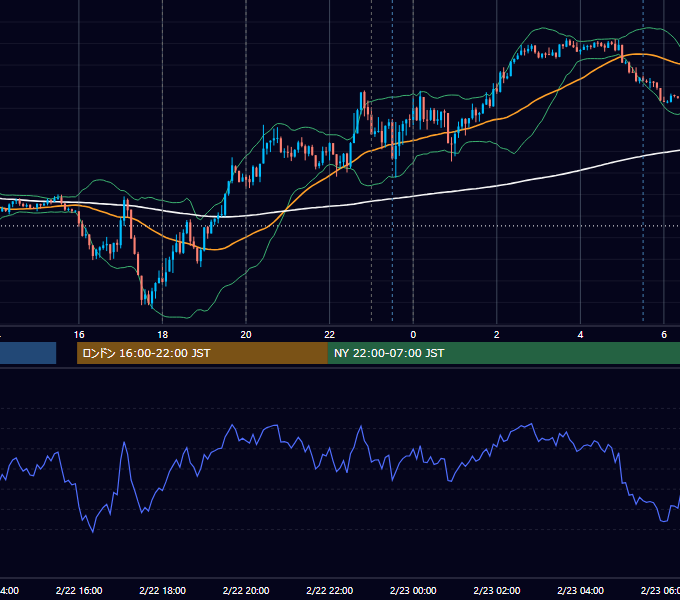The image size is (680, 600).
Task: Select the "2/23 00:00" label on bottom axis
Action: [413, 591]
